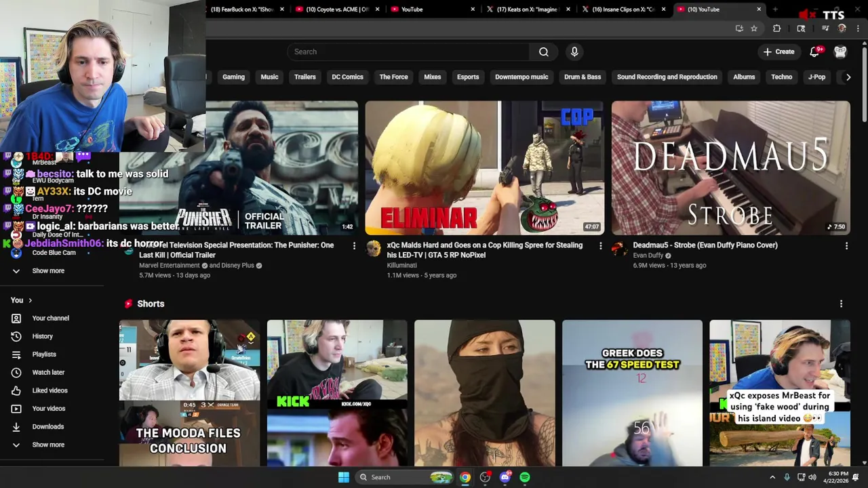Open xQc Malds Hard video title
The image size is (868, 488).
(485, 250)
